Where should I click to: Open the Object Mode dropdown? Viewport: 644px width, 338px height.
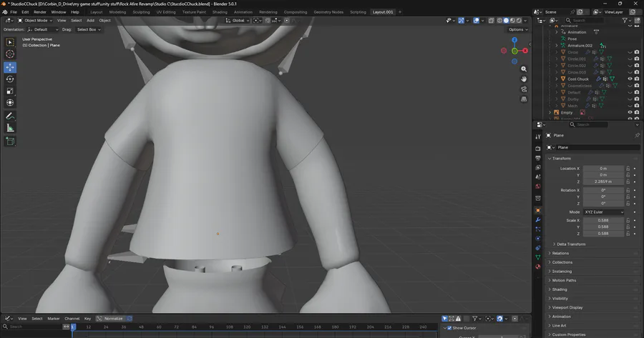pyautogui.click(x=35, y=21)
